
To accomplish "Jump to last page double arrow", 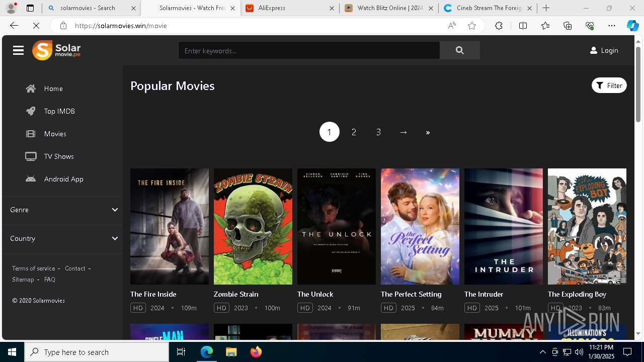I will [x=428, y=132].
